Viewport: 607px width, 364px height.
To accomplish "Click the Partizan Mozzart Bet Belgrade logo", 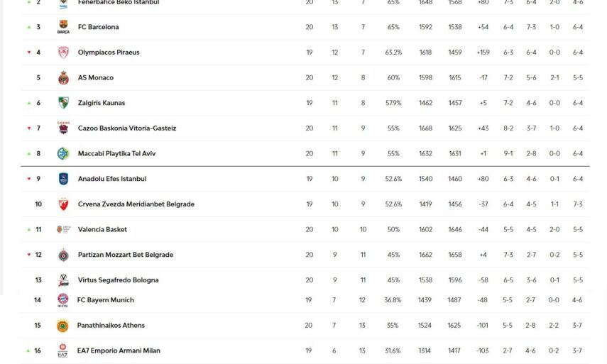I will tap(63, 255).
